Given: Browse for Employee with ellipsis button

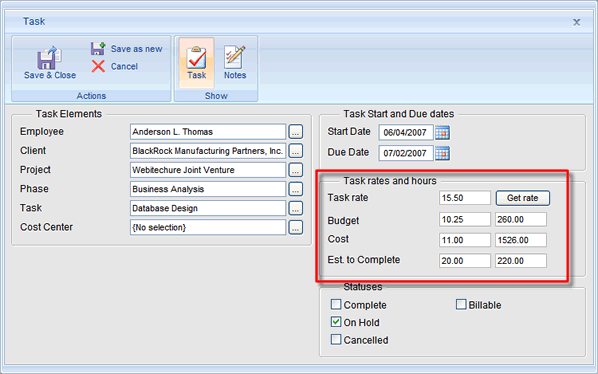Looking at the screenshot, I should pos(296,132).
